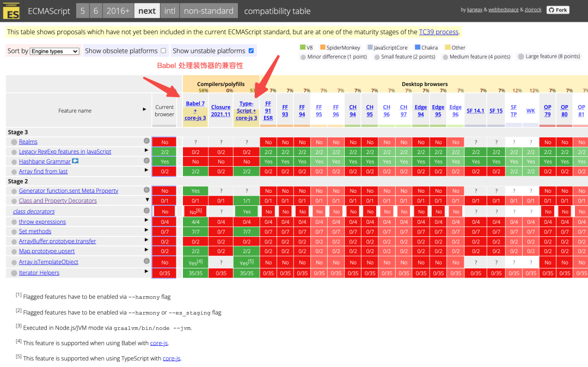Screen dimensions: 588x367
Task: Click the circular c icon in Realms row
Action: coord(146,141)
